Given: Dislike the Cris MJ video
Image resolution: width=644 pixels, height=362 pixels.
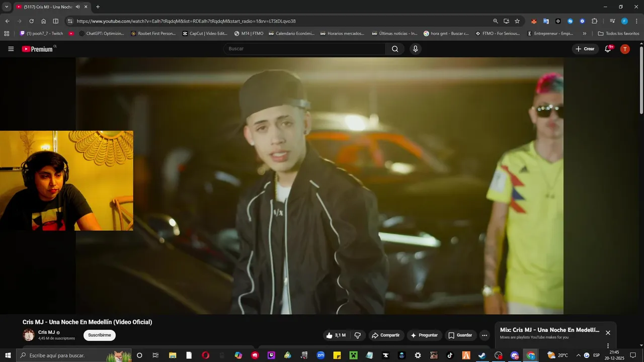Looking at the screenshot, I should [x=358, y=335].
